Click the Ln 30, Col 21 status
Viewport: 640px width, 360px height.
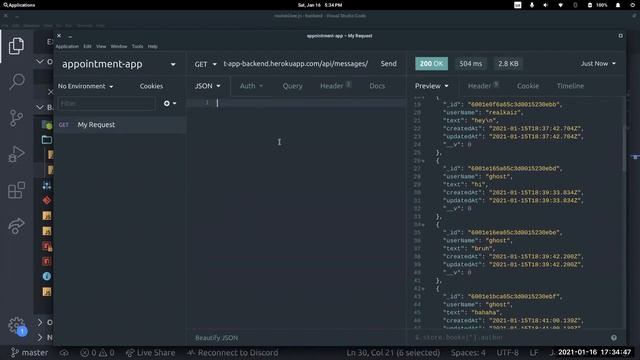(x=393, y=353)
